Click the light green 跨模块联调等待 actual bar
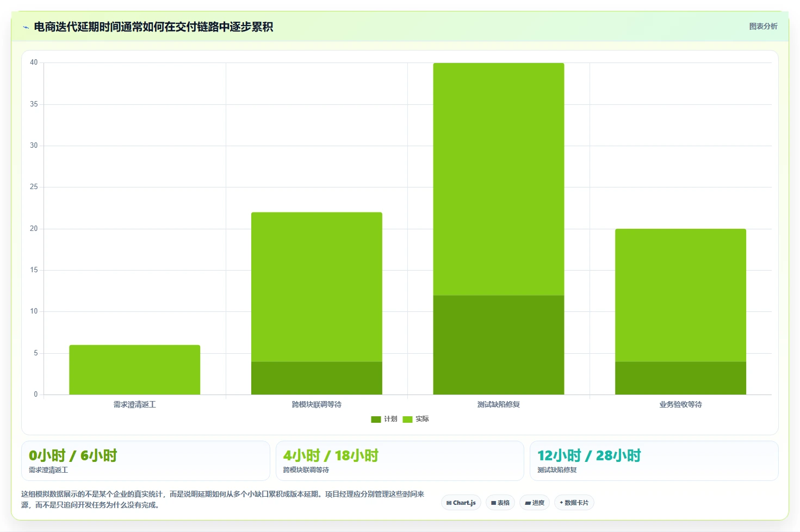Viewport: 800px width, 532px height. pos(317,287)
